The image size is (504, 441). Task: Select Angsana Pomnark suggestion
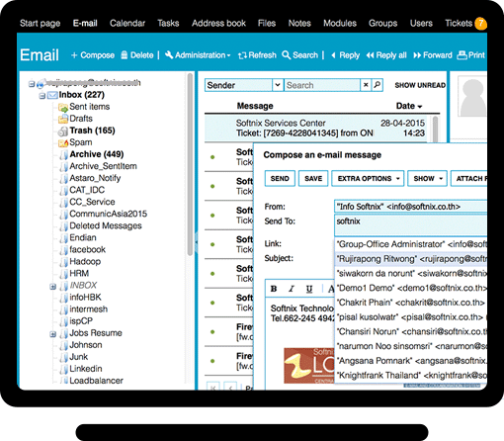(411, 361)
